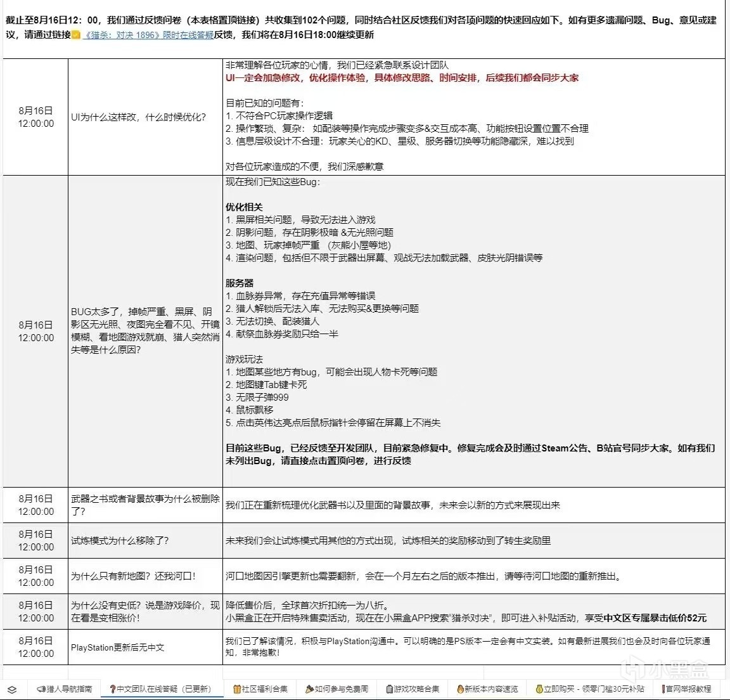Screen dimensions: 730x700
Task: Select the bold line '目前这些Bug，已经反馈至开发团队'
Action: [470, 455]
